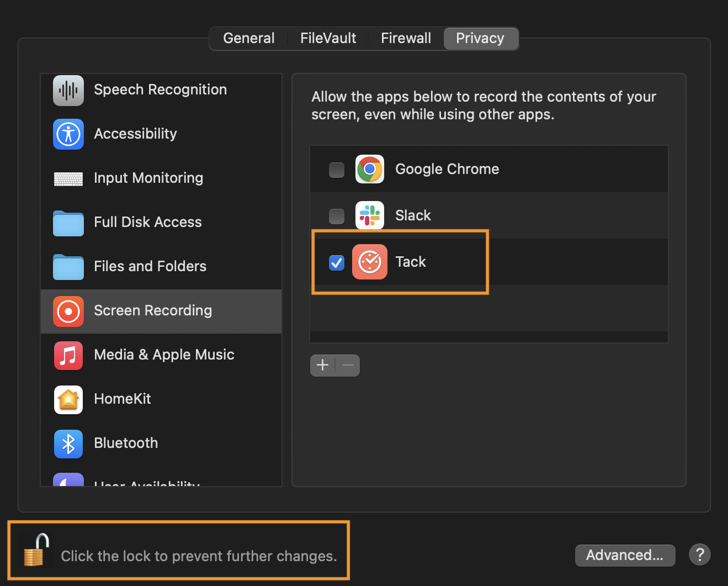Remove app with the minus button
This screenshot has width=728, height=586.
tap(348, 365)
